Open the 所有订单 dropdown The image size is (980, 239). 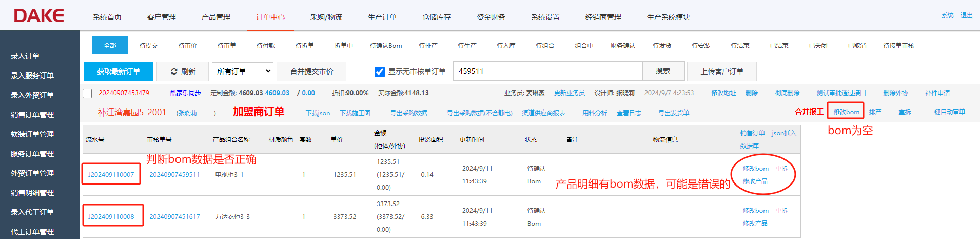[x=243, y=71]
